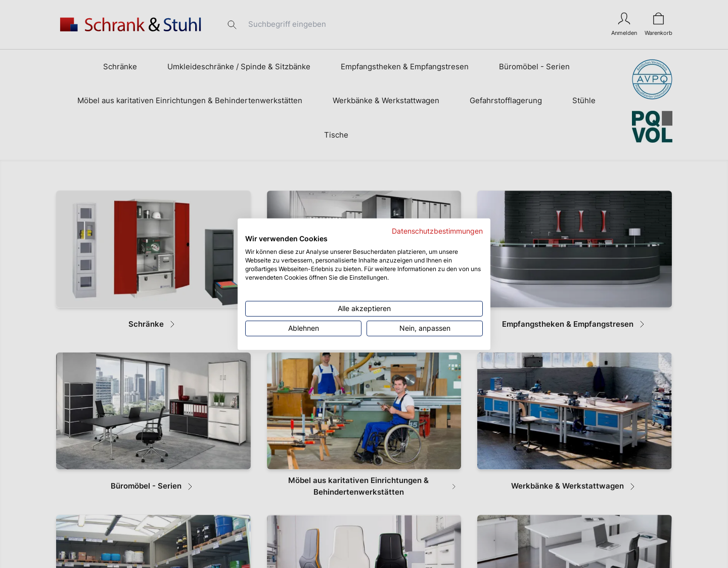This screenshot has width=728, height=568.
Task: Click the reception counter category image
Action: [x=574, y=249]
